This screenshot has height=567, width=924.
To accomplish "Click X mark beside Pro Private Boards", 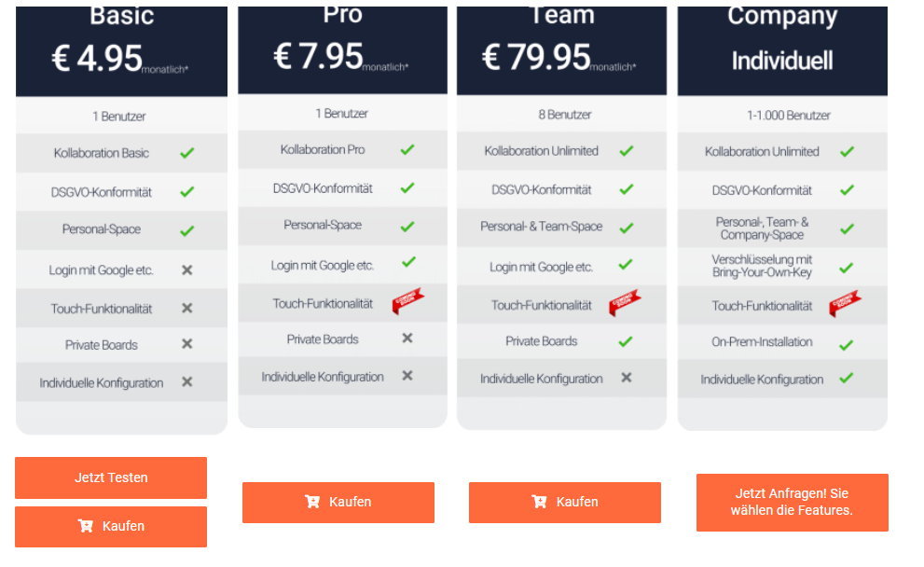I will (407, 339).
